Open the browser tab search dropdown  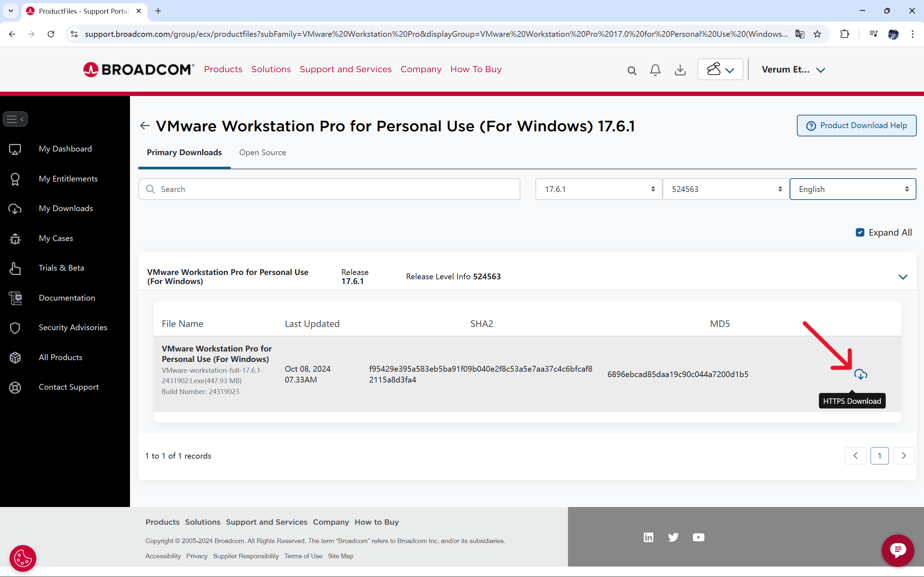click(x=11, y=11)
